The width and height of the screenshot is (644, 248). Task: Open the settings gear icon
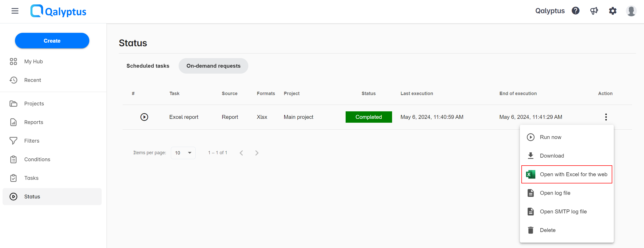click(613, 11)
